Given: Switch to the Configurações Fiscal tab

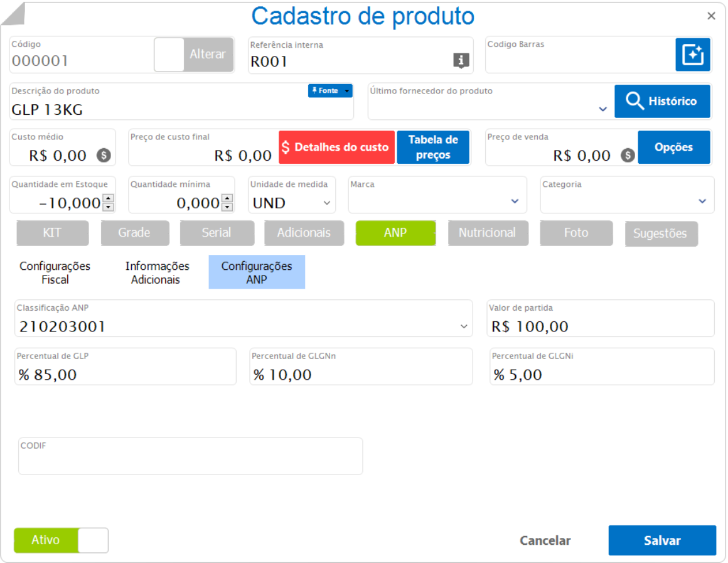Looking at the screenshot, I should (55, 272).
